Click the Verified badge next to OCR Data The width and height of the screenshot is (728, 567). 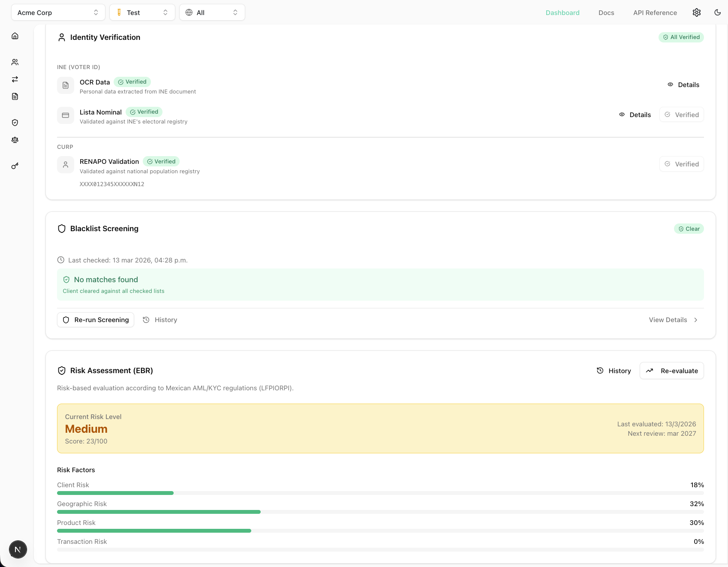pos(132,82)
